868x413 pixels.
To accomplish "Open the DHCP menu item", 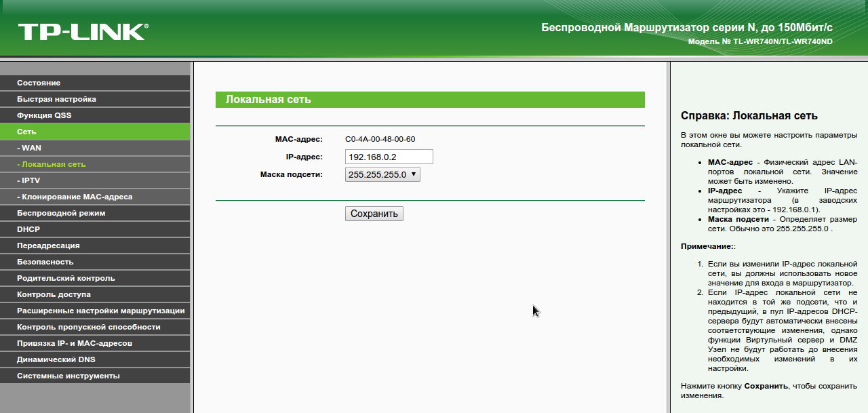I will pyautogui.click(x=95, y=229).
